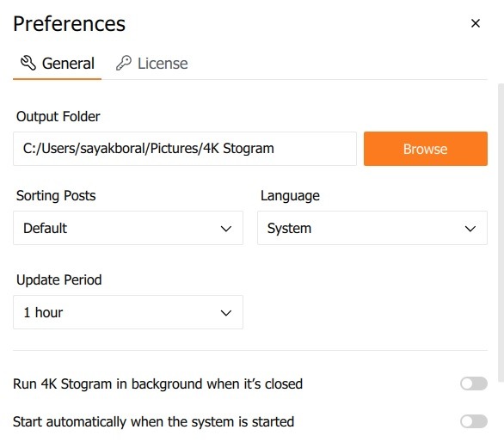Switch to the General tab
The height and width of the screenshot is (448, 504).
point(58,64)
